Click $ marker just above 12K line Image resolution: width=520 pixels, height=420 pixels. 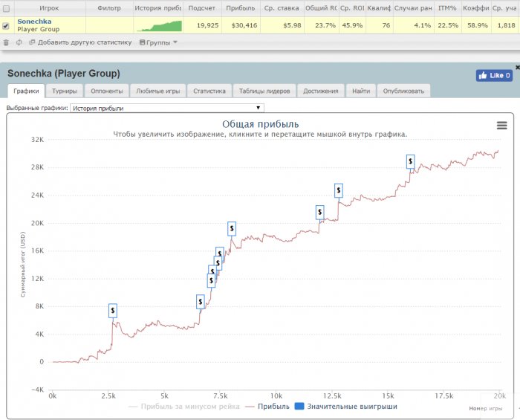pyautogui.click(x=211, y=281)
